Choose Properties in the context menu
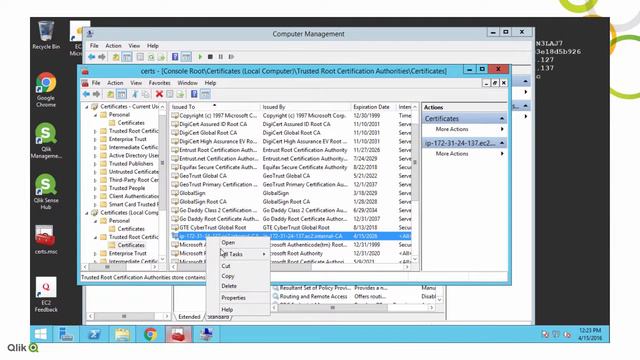The image size is (640, 360). (x=238, y=298)
